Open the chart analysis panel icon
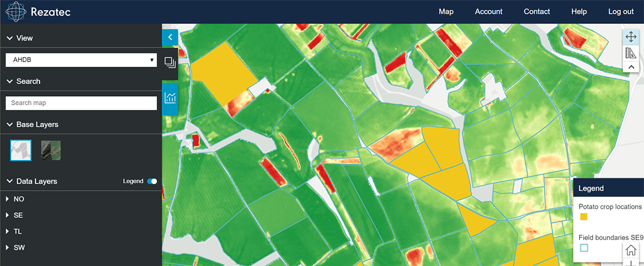This screenshot has width=644, height=266. tap(170, 98)
